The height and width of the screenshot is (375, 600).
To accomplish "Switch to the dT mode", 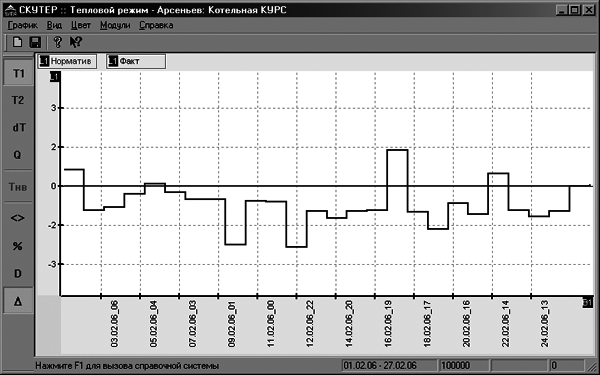I will pos(18,127).
